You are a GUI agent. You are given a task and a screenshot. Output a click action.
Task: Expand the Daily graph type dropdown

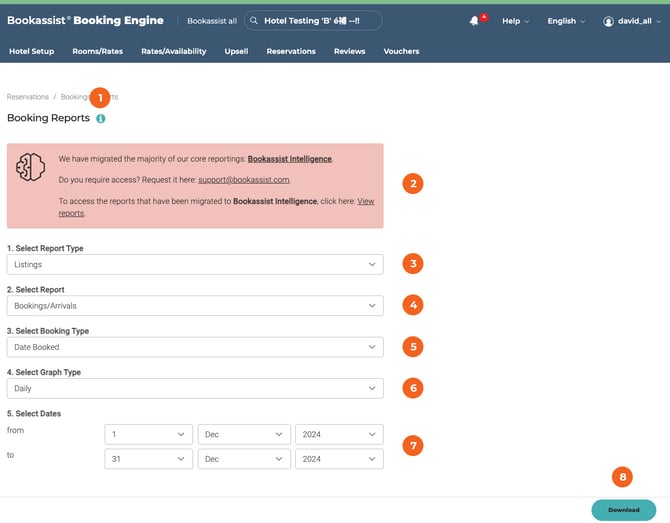[194, 388]
